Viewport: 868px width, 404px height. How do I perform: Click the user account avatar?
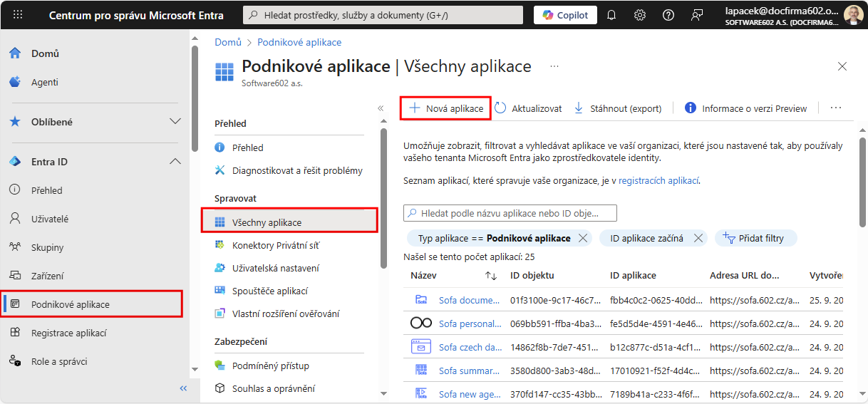tap(852, 15)
